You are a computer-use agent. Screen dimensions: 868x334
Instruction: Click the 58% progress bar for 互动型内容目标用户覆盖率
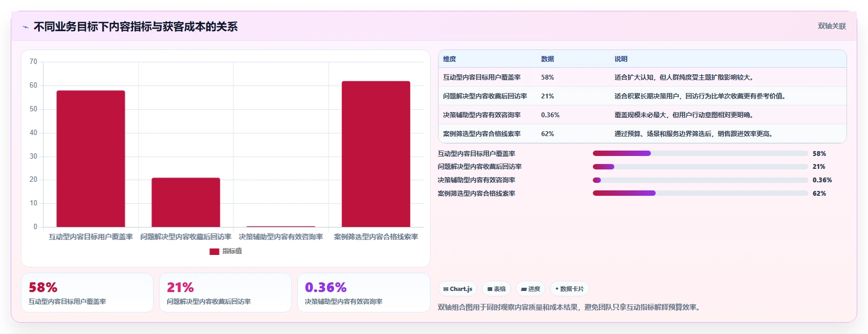click(x=700, y=153)
